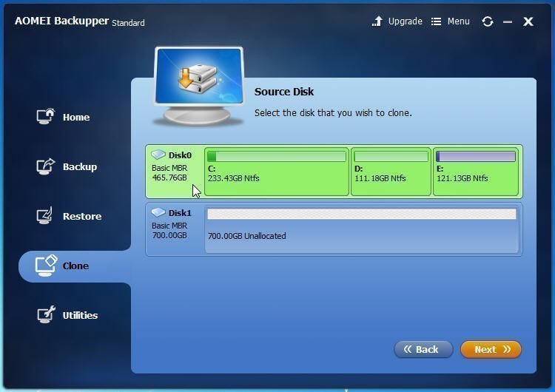Image resolution: width=555 pixels, height=392 pixels.
Task: Click the Disk0 drive icon
Action: click(x=158, y=155)
